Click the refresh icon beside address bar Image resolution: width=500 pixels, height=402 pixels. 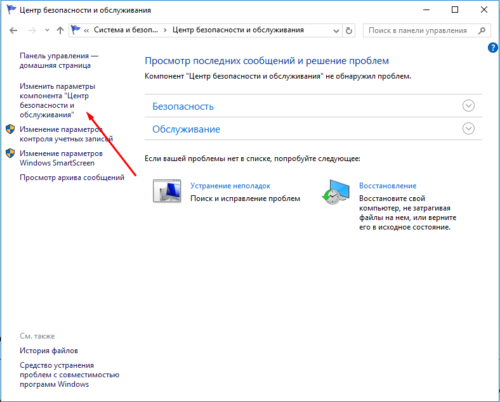pos(349,31)
